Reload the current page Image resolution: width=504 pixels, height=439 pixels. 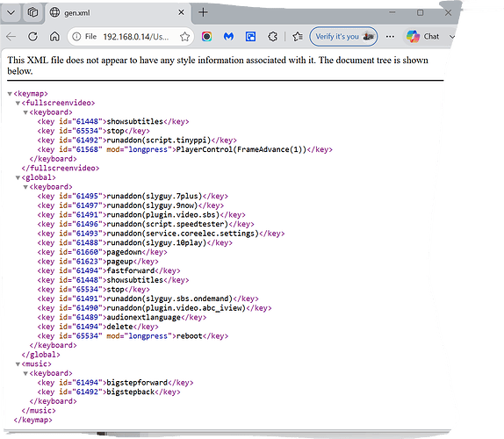[32, 37]
